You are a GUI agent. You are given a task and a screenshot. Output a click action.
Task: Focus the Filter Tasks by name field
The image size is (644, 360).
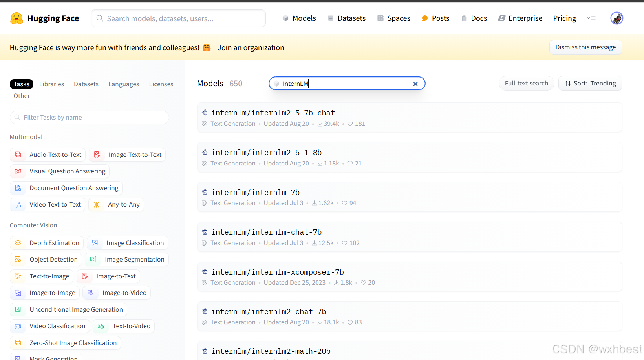point(90,117)
